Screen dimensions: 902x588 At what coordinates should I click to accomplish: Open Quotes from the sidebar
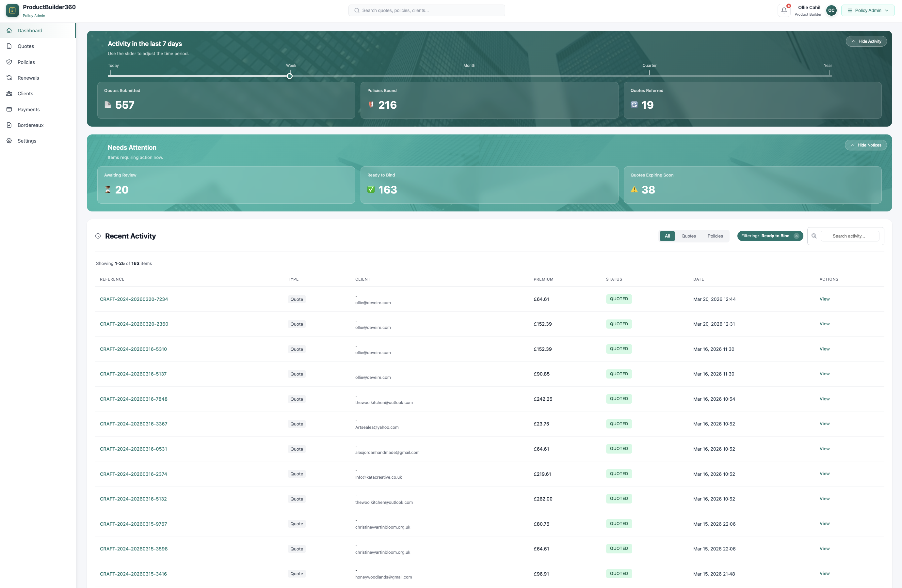tap(38, 46)
